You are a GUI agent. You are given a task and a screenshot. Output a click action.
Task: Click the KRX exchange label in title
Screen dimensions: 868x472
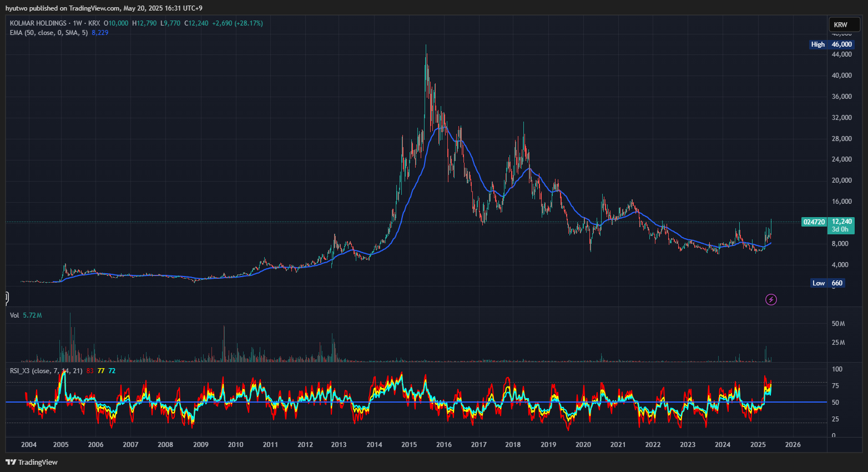click(94, 23)
